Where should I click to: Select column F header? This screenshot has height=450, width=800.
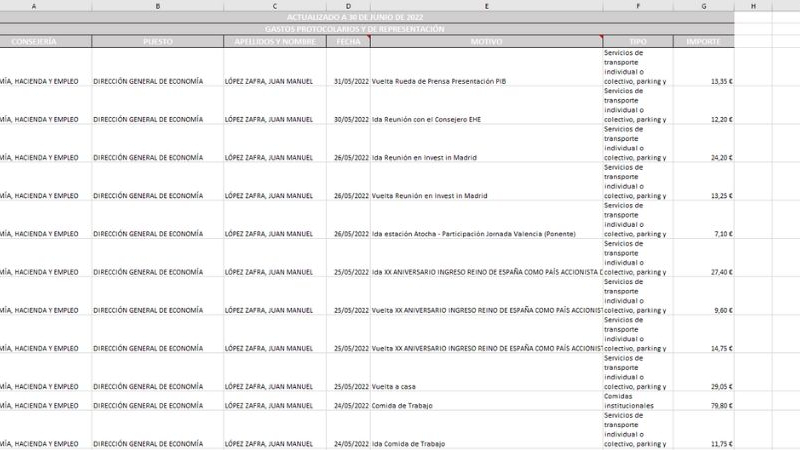pos(638,6)
